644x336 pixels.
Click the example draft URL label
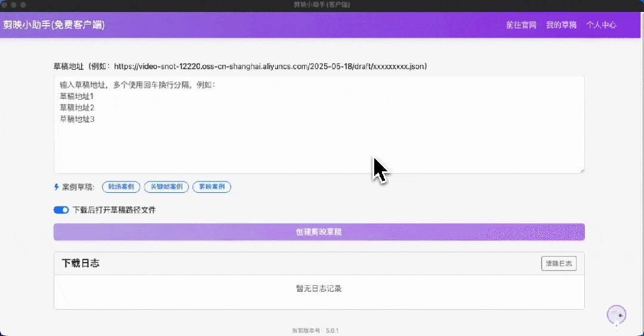(241, 66)
